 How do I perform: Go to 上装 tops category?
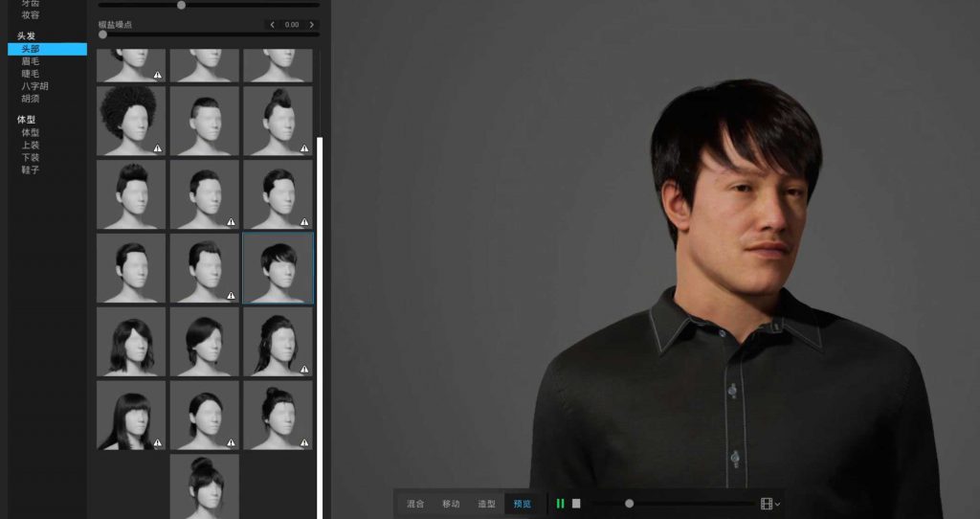[31, 146]
